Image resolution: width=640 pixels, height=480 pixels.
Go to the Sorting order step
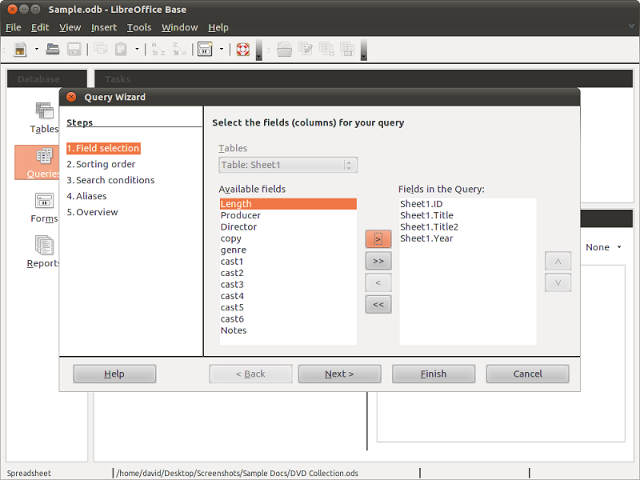pos(101,164)
